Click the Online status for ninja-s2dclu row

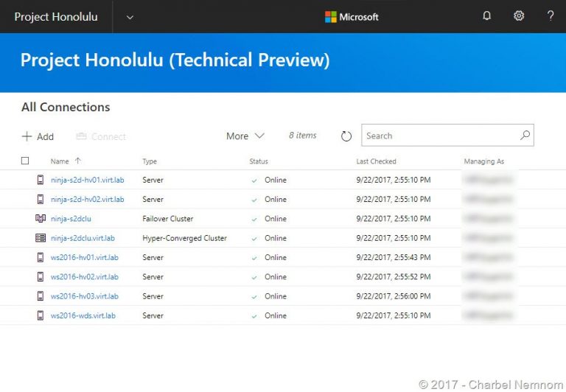click(276, 219)
